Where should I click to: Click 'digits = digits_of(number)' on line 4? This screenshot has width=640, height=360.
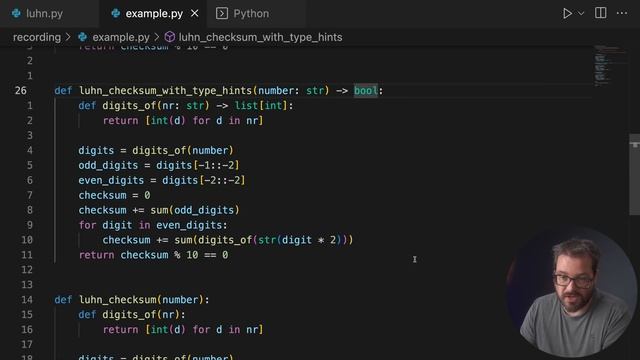click(x=156, y=150)
